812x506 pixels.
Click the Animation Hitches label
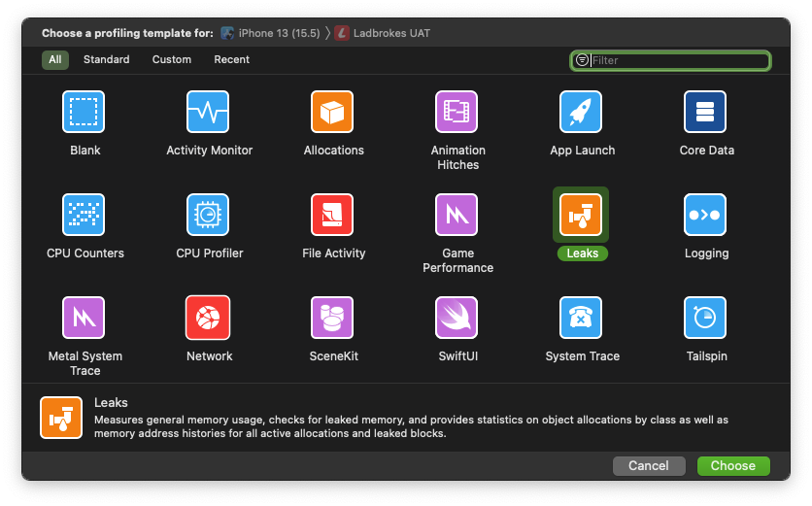[x=457, y=157]
